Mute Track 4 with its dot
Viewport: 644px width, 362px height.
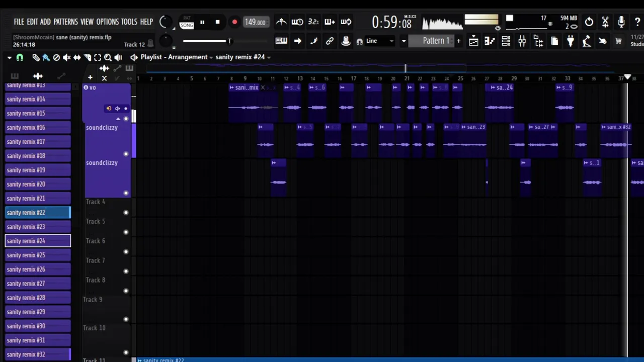pyautogui.click(x=126, y=212)
